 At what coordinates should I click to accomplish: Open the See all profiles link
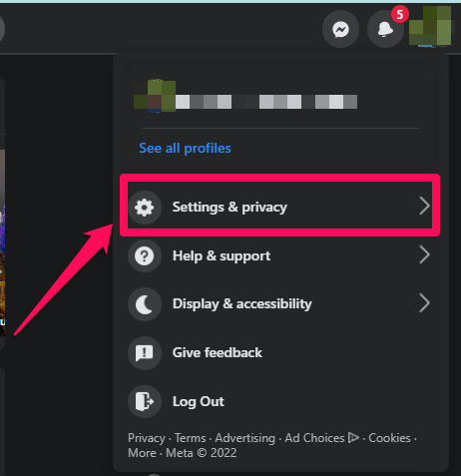185,148
